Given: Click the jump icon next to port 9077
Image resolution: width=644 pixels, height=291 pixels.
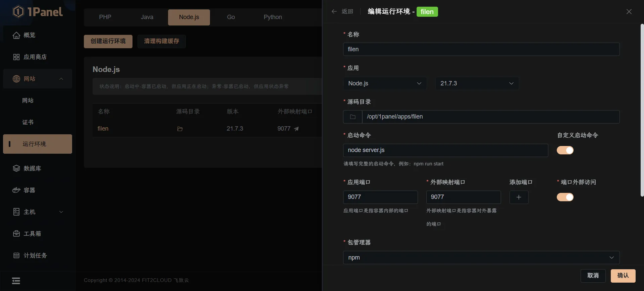Looking at the screenshot, I should 296,129.
